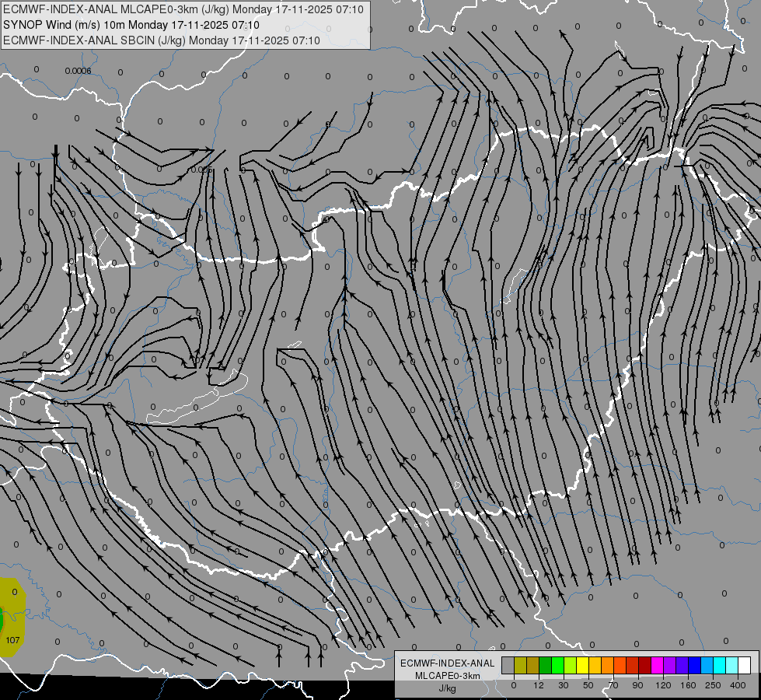This screenshot has height=700, width=761.
Task: Click the legend scale value 400
Action: coord(738,685)
